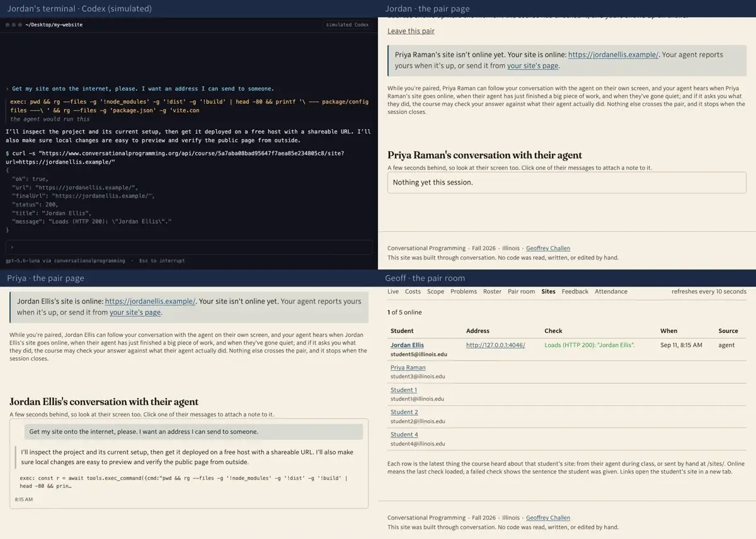
Task: Click the 'Nothing yet this session.' box
Action: (x=566, y=183)
